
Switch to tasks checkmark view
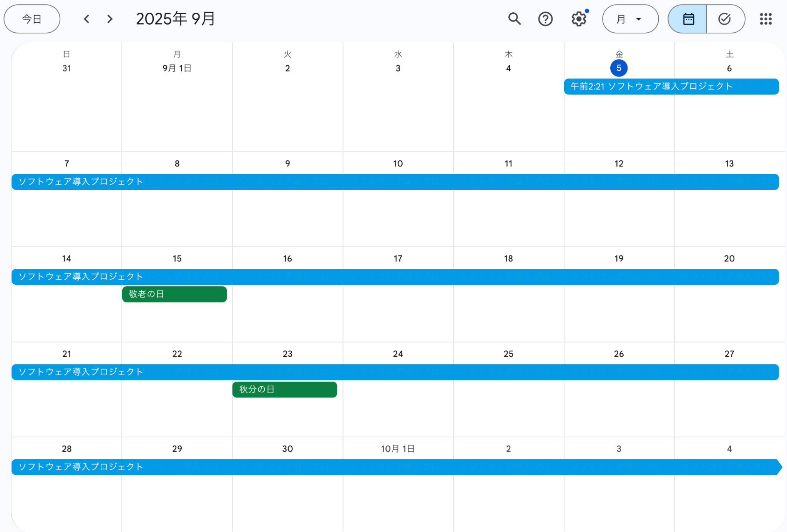724,19
